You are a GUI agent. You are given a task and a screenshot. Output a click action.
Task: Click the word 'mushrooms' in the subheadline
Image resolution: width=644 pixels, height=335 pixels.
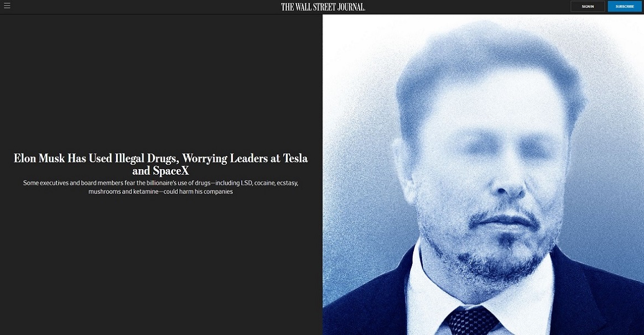click(x=105, y=192)
